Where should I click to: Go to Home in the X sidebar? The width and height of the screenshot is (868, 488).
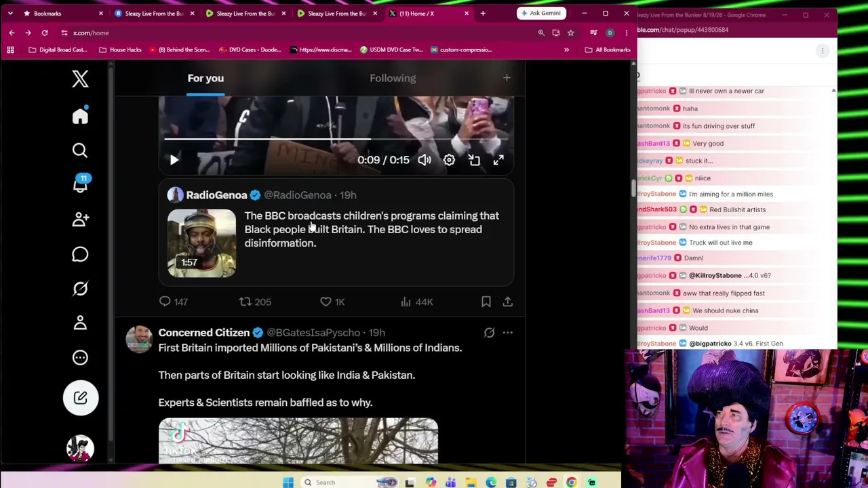pos(80,117)
